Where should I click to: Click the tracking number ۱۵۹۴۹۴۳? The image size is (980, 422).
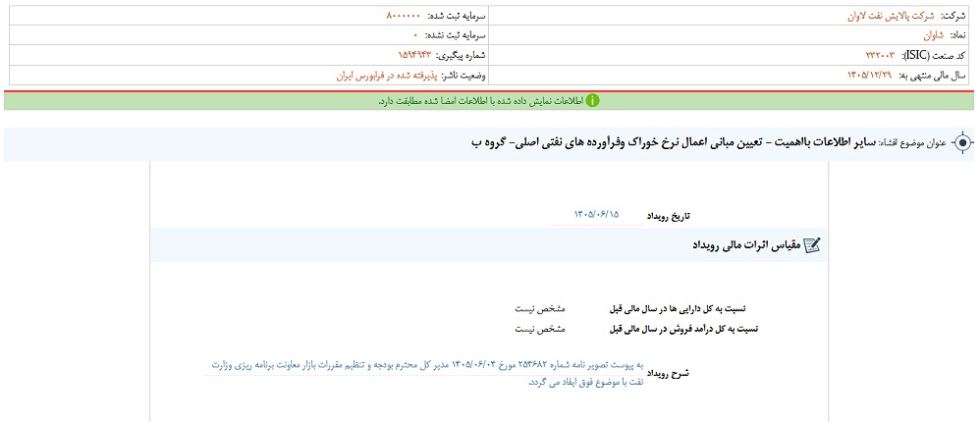[415, 56]
